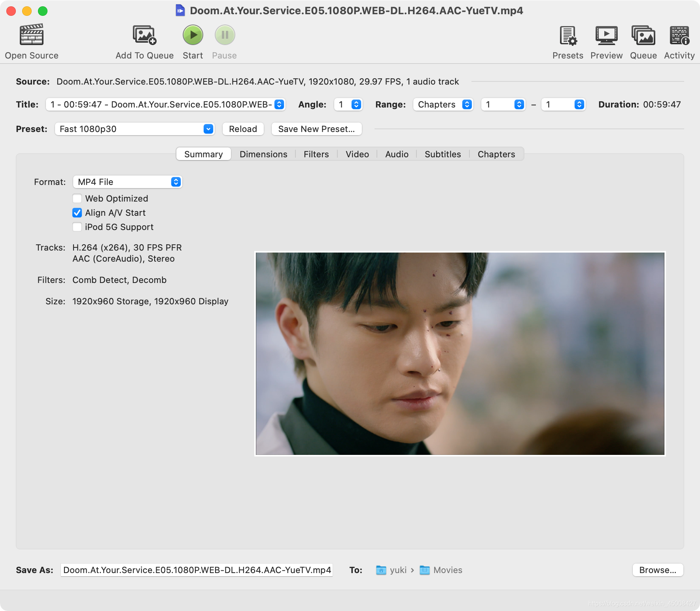This screenshot has width=700, height=611.
Task: Click the 1920x960 Storage size text
Action: pyautogui.click(x=111, y=301)
